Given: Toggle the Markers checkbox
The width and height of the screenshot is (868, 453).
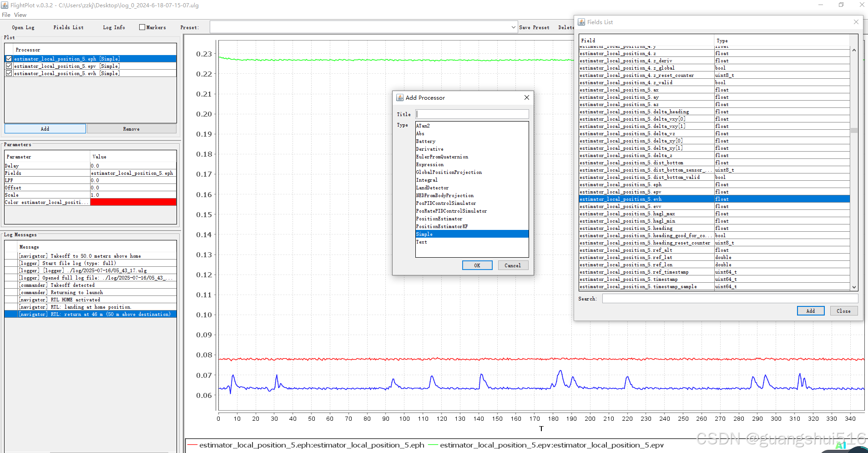Looking at the screenshot, I should click(142, 27).
